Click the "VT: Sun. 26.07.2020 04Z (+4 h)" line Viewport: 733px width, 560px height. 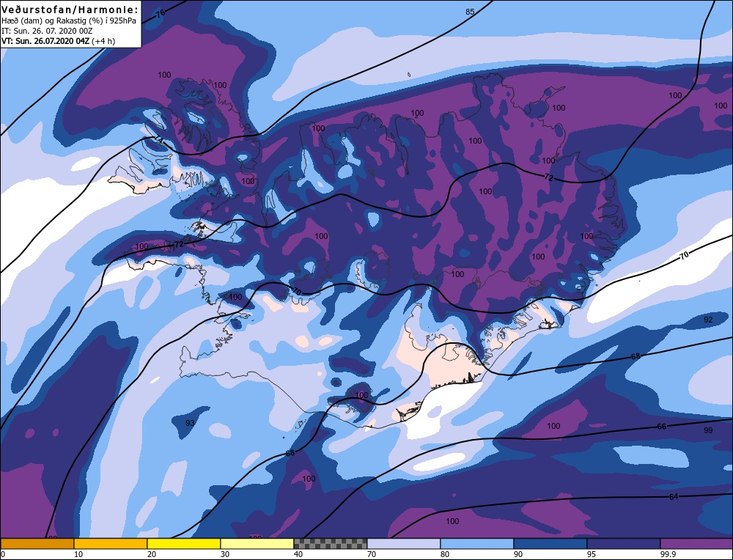[59, 41]
